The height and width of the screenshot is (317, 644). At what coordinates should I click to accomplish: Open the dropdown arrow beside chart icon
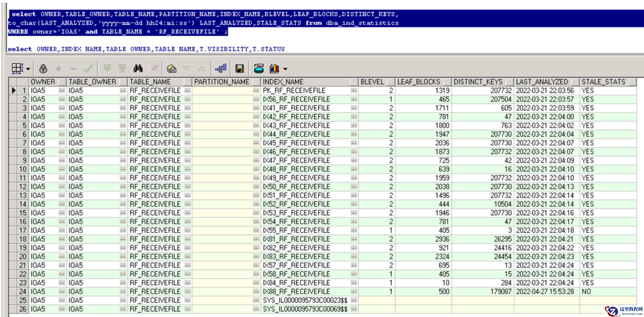click(x=285, y=69)
